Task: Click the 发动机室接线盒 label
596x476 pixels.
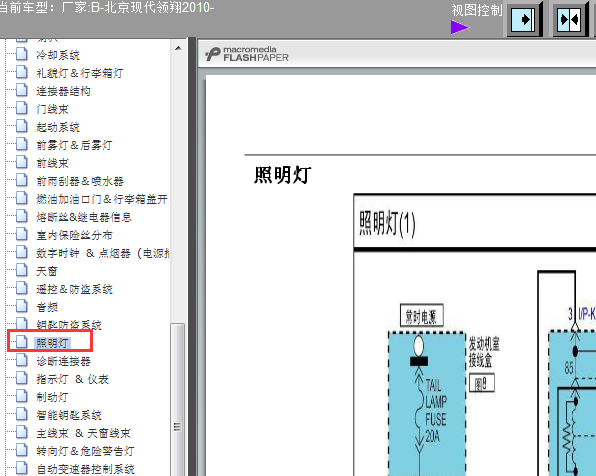Action: point(484,352)
